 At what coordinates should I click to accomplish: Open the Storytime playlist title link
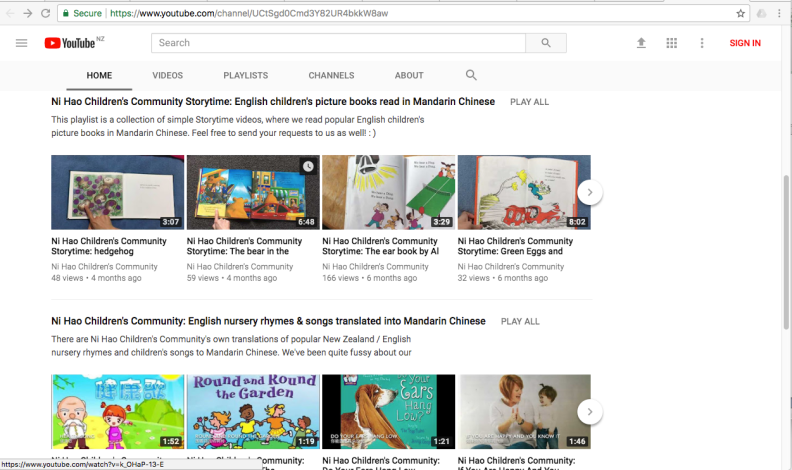coord(273,101)
